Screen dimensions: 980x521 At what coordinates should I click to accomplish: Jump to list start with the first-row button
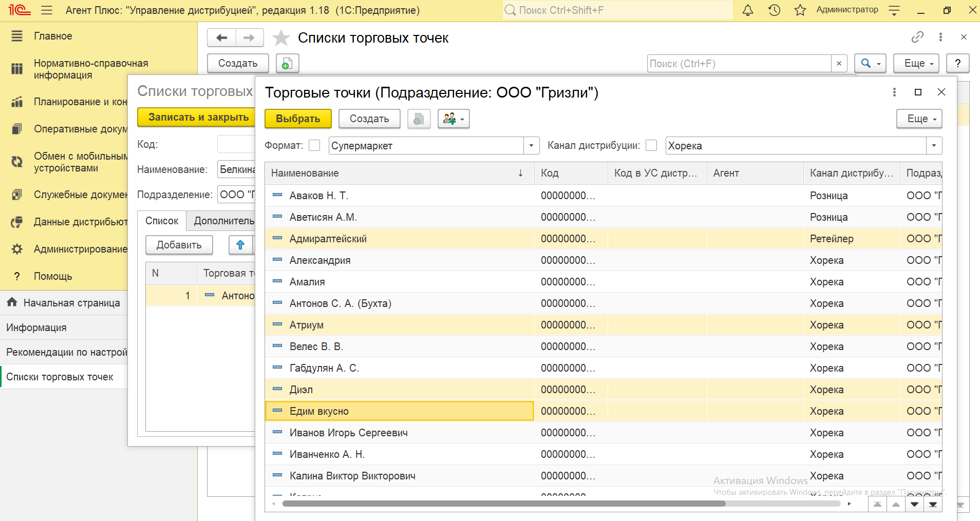pyautogui.click(x=877, y=504)
